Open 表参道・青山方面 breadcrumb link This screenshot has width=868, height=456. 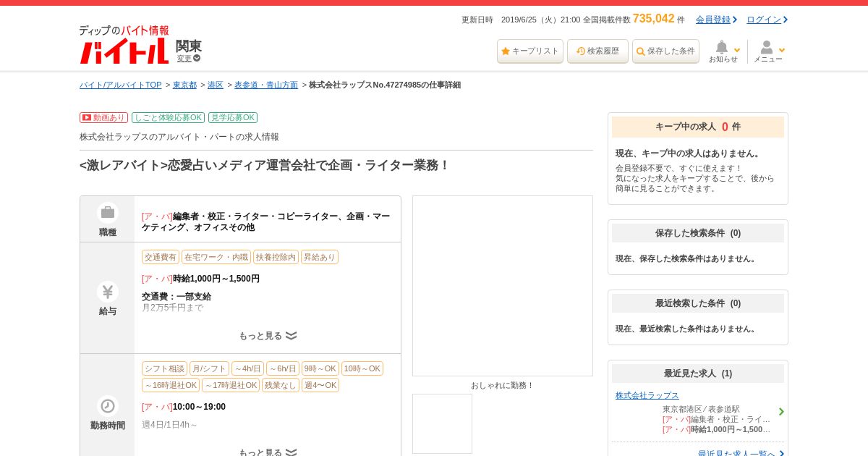(266, 85)
